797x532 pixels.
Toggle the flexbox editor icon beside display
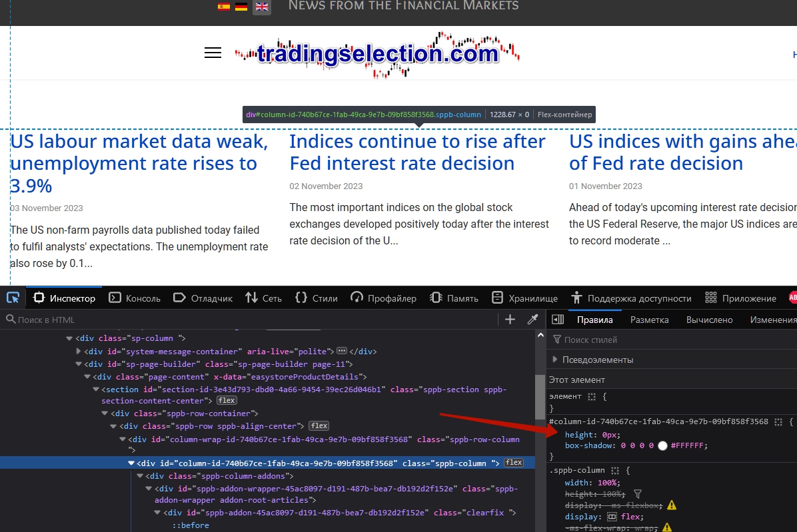[612, 517]
